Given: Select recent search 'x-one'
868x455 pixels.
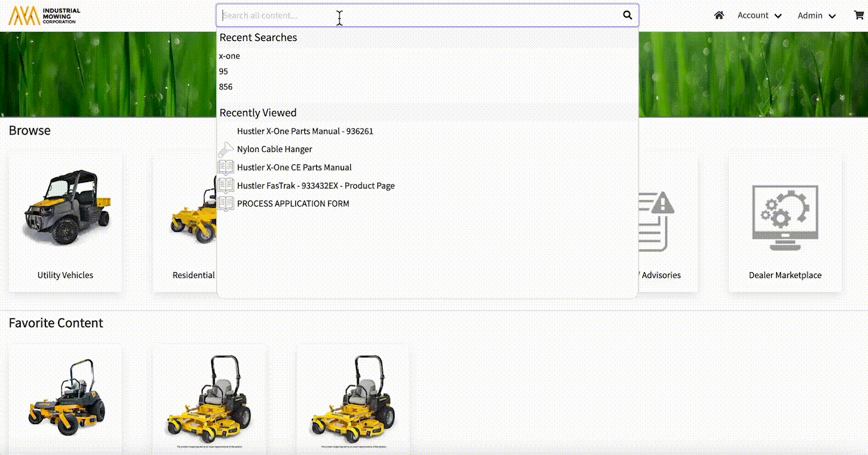Looking at the screenshot, I should pyautogui.click(x=229, y=56).
